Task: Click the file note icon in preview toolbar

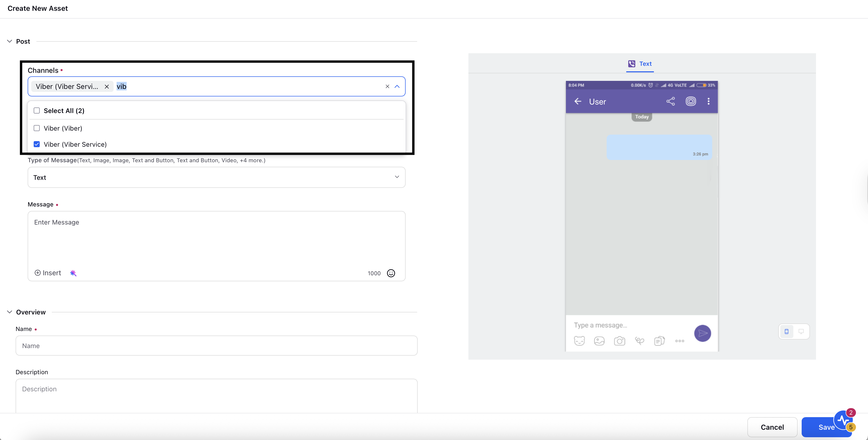Action: coord(659,341)
